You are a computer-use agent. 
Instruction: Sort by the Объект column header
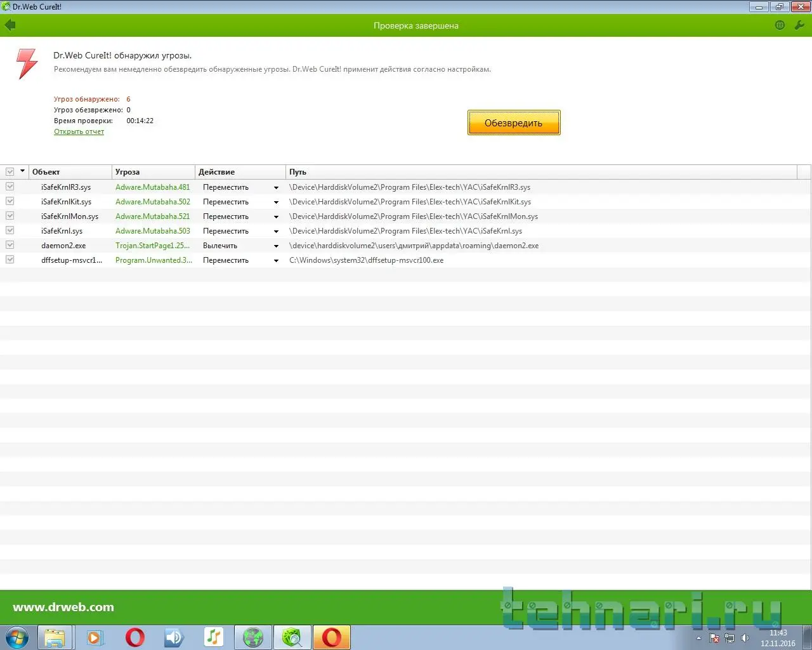pos(70,172)
